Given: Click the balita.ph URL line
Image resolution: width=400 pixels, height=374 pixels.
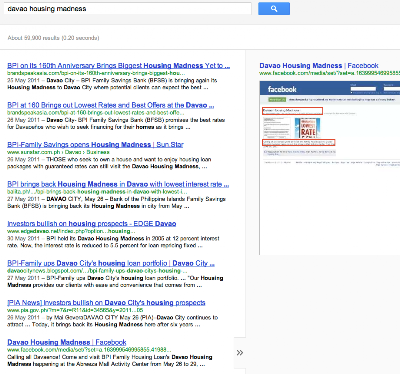Looking at the screenshot, I should pos(97,192).
